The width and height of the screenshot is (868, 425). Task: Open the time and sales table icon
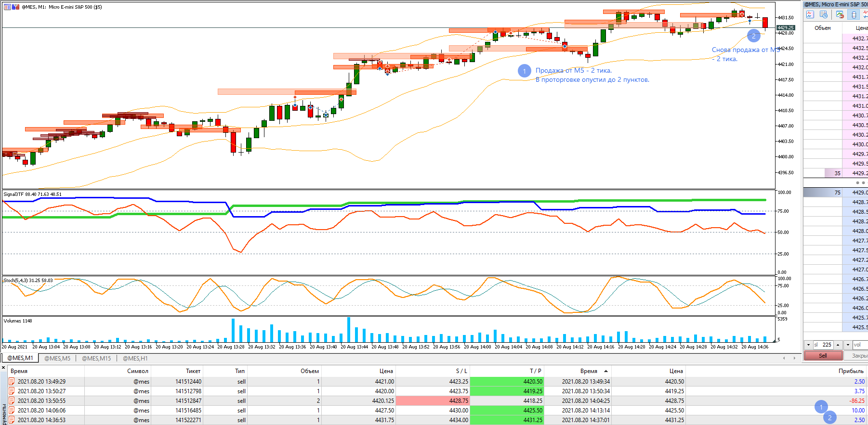[824, 15]
